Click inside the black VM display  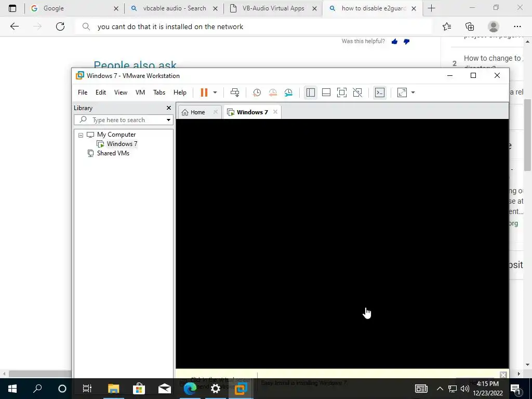click(x=342, y=243)
